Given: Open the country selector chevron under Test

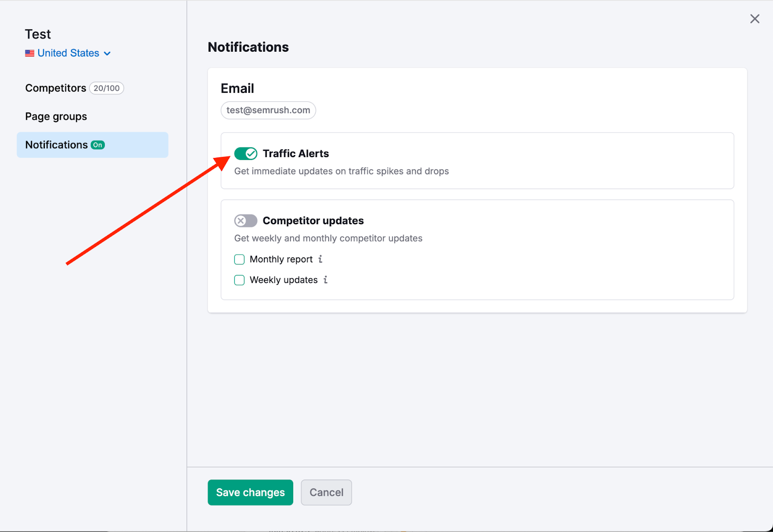Looking at the screenshot, I should tap(107, 53).
